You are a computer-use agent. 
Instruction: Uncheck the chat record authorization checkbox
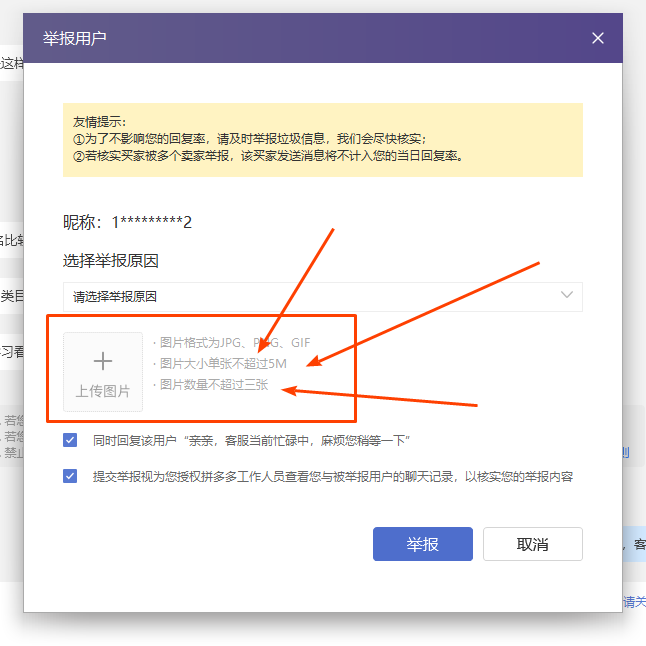70,476
